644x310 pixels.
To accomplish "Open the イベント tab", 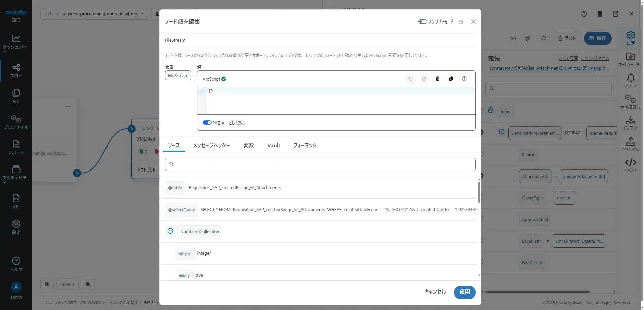I will 631,165.
